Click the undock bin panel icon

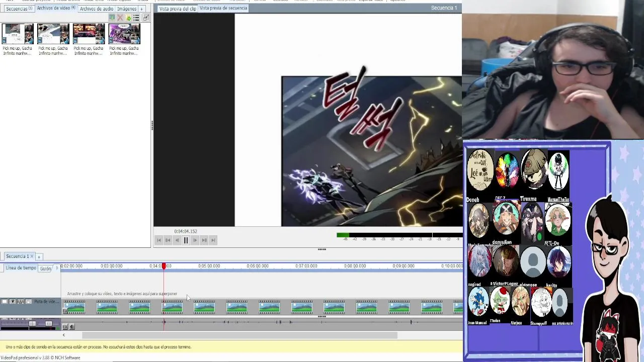145,18
